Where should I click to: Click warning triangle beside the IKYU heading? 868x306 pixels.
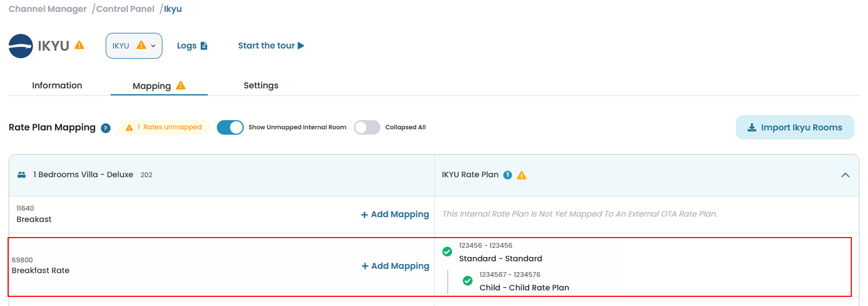79,45
